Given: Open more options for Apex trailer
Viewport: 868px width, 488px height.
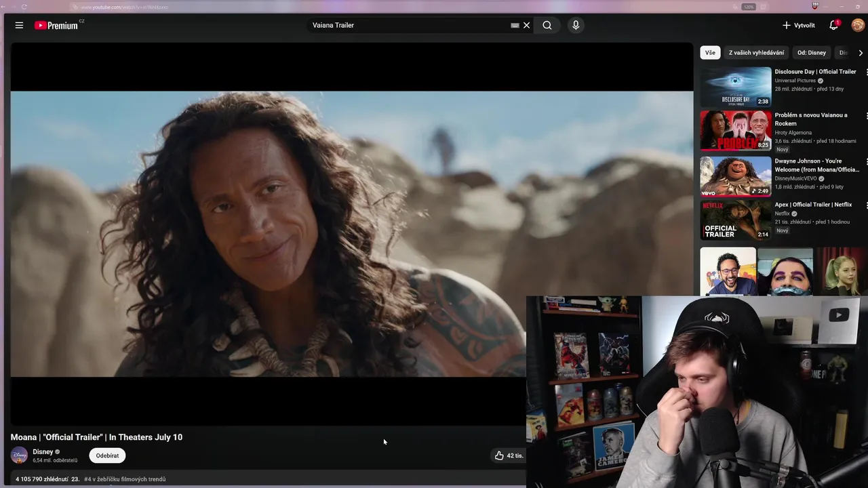Looking at the screenshot, I should pos(865,205).
